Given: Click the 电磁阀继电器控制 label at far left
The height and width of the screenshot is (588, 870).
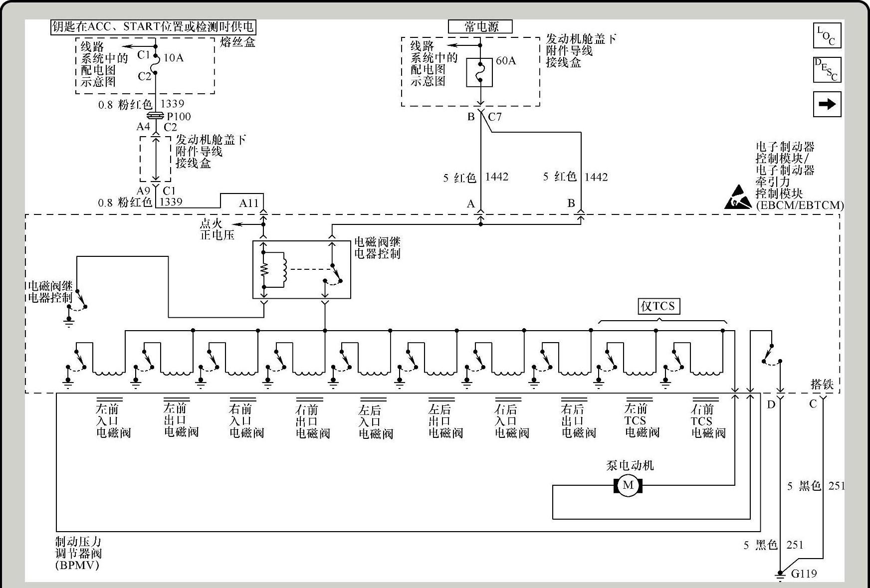Looking at the screenshot, I should click(x=50, y=292).
